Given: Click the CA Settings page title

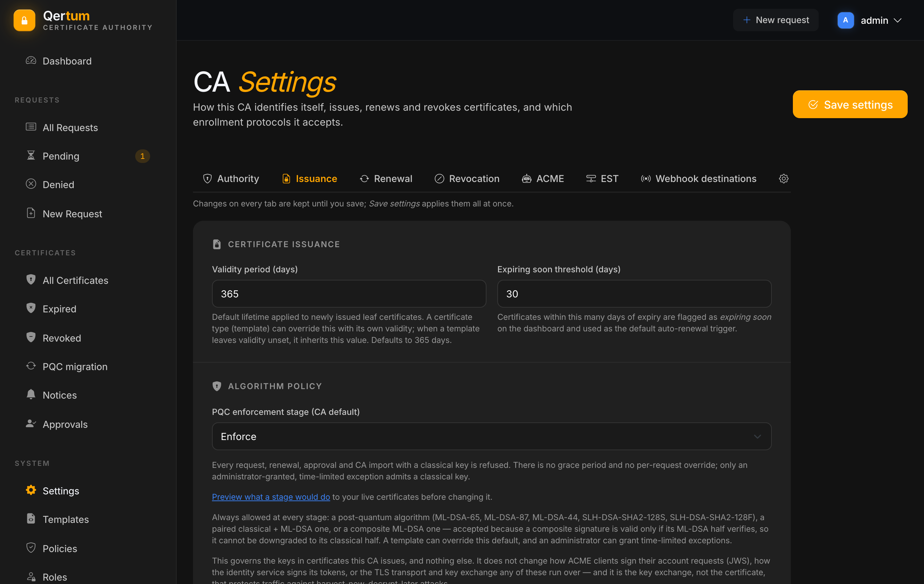Looking at the screenshot, I should point(264,82).
